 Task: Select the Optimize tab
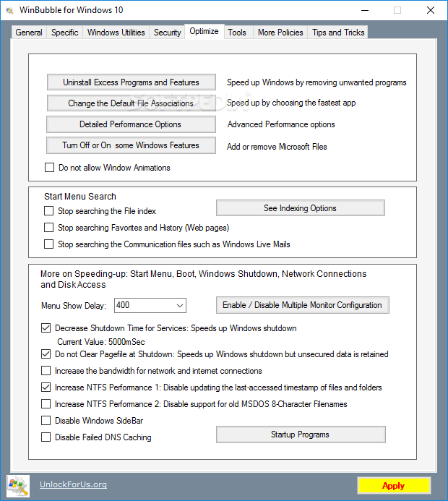tap(204, 31)
